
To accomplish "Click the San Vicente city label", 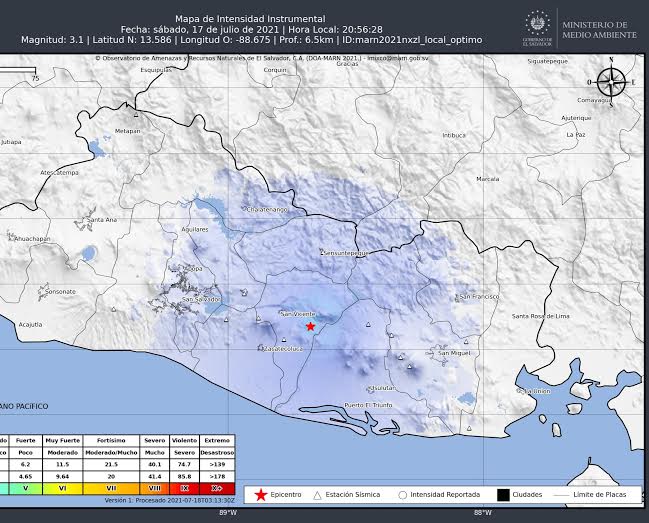I will point(297,314).
